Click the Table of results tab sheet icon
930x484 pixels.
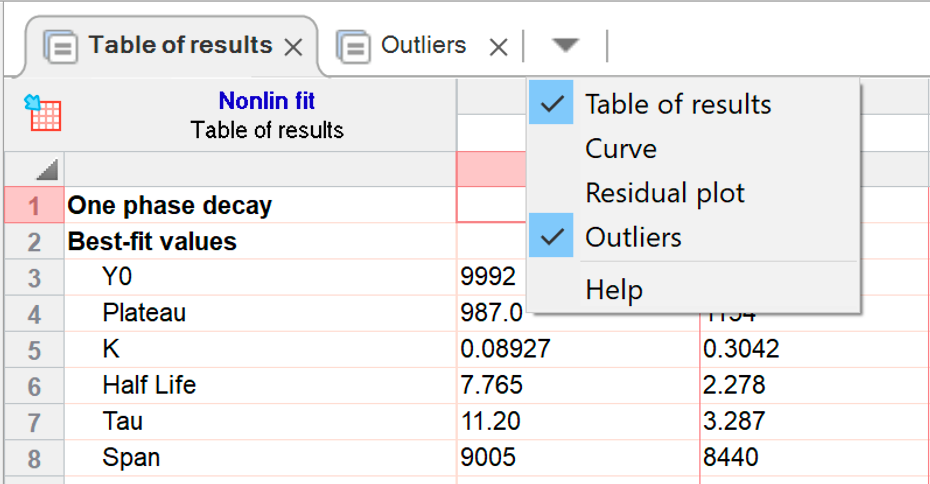point(61,46)
